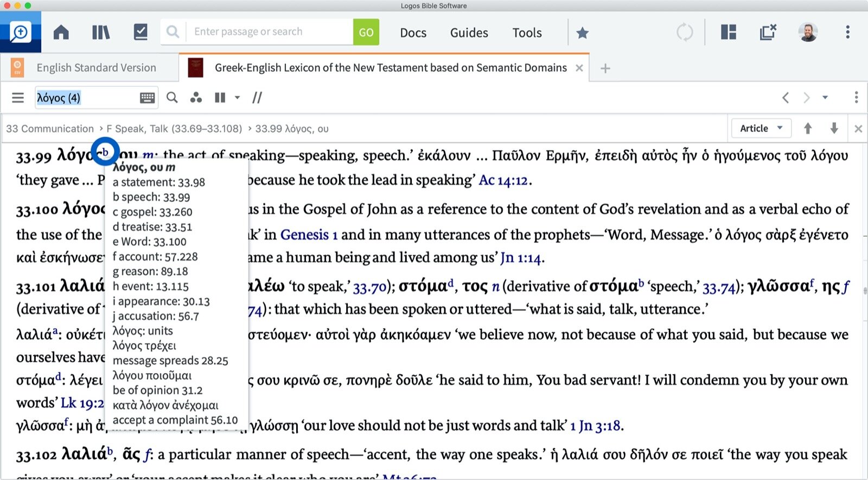The image size is (868, 480).
Task: Click popup entry 'accept a complaint 56.10'
Action: pos(175,420)
